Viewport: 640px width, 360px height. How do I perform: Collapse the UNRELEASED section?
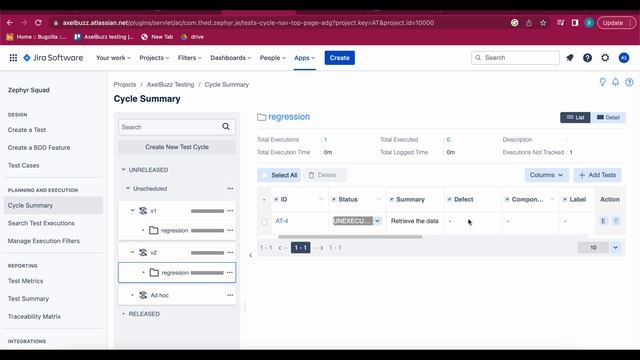[123, 169]
